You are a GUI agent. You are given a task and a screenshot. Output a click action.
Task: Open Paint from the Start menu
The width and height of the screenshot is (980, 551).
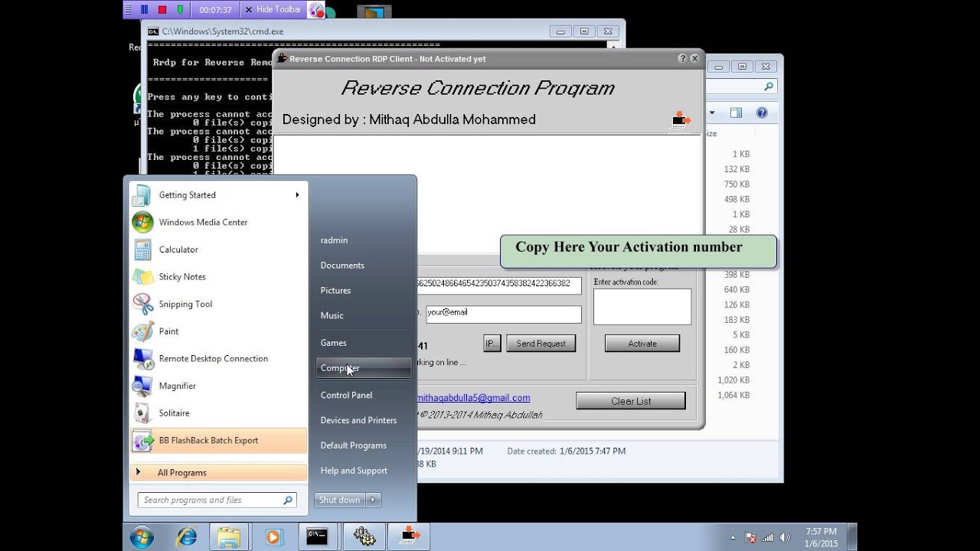[218, 331]
